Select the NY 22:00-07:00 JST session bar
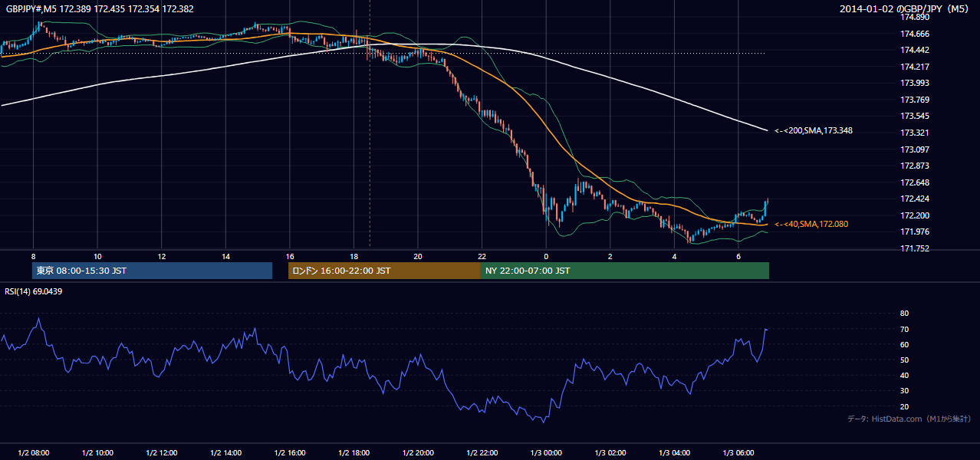The width and height of the screenshot is (980, 460). point(625,271)
